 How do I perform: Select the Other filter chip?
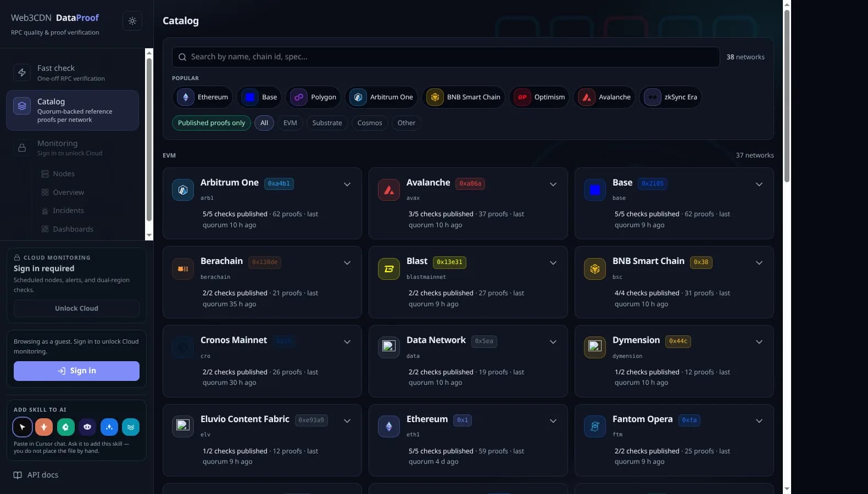[407, 123]
